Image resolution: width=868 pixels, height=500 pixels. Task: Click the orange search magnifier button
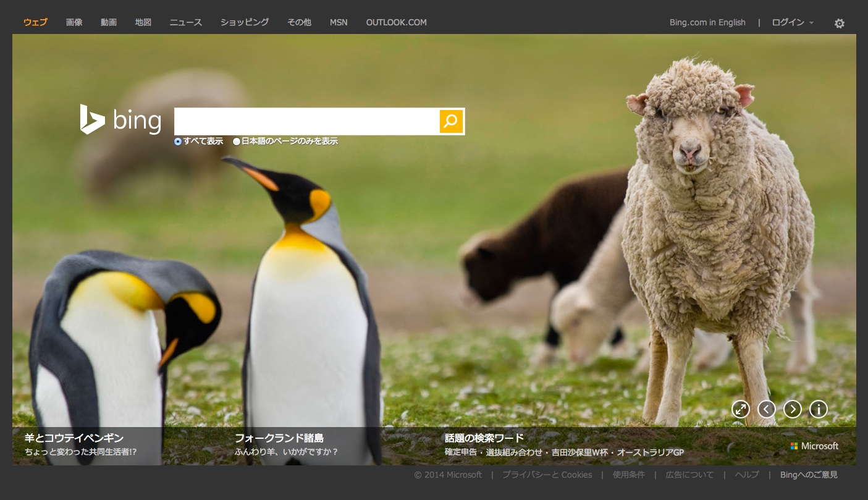click(451, 121)
